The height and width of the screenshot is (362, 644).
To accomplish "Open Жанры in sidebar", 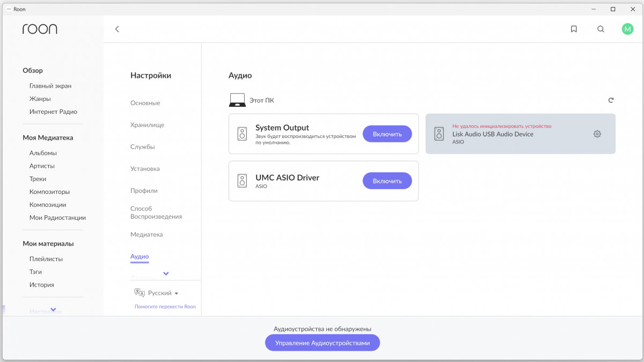I will 40,99.
